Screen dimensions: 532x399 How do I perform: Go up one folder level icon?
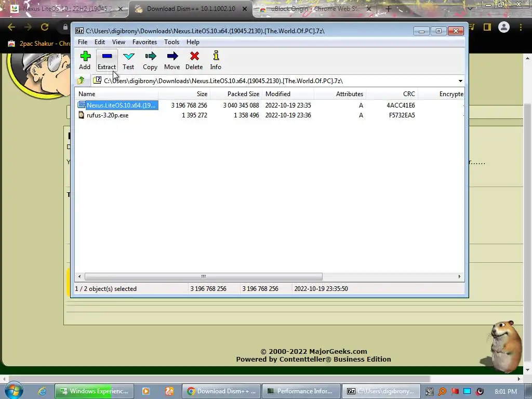81,81
